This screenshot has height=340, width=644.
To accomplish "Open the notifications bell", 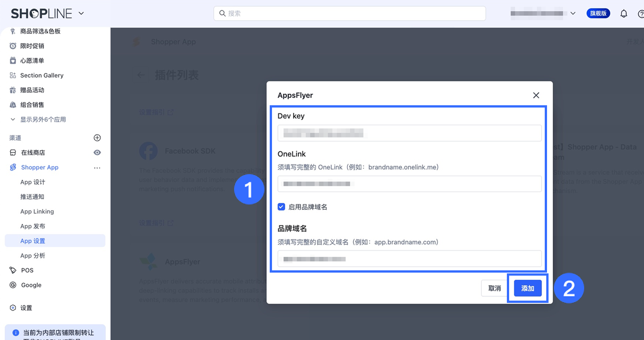I will (x=624, y=14).
